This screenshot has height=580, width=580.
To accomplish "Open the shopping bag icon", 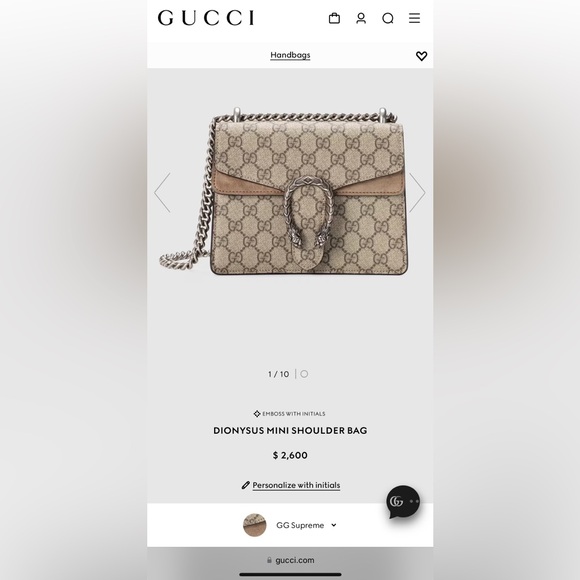I will [334, 18].
